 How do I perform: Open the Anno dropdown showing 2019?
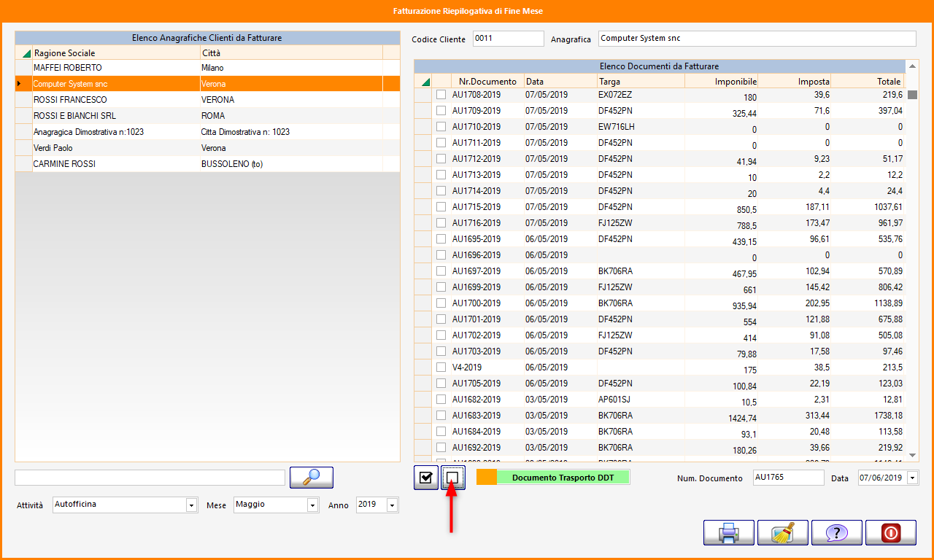pos(393,505)
